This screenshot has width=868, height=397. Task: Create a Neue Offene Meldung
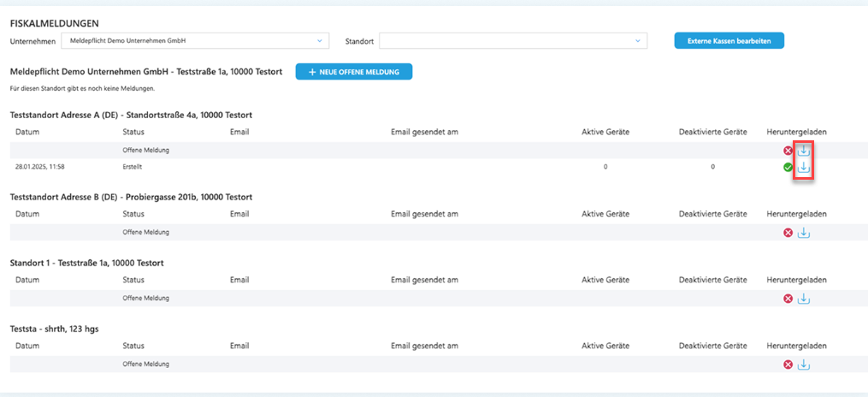[354, 72]
